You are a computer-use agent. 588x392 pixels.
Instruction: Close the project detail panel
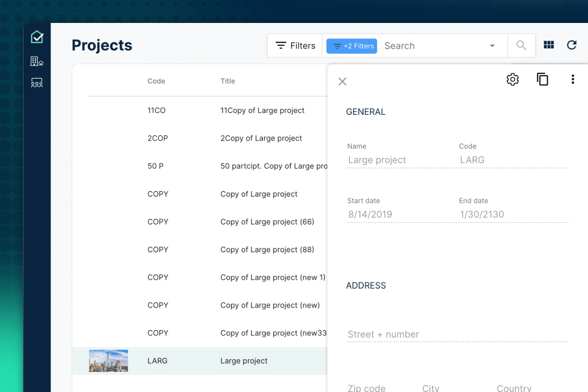pos(342,81)
